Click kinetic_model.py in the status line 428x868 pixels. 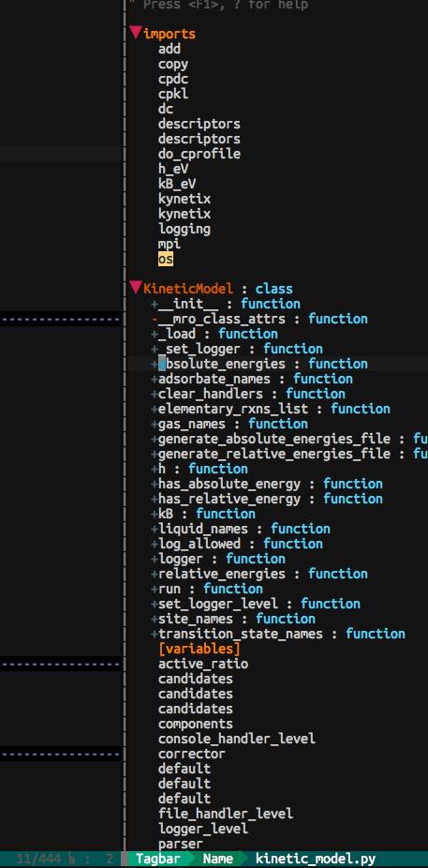[x=316, y=860]
